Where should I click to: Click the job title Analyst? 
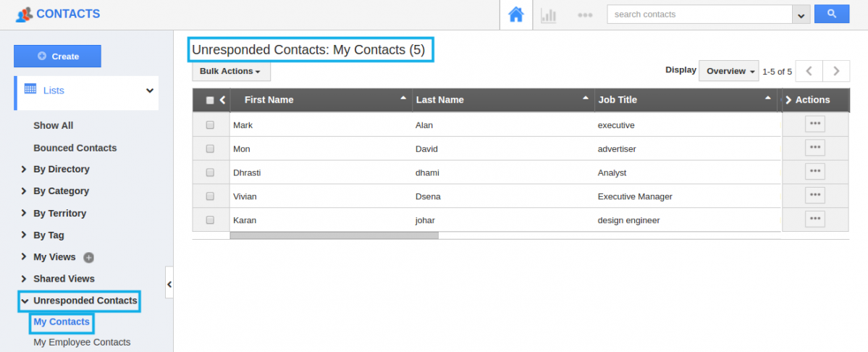click(x=612, y=172)
